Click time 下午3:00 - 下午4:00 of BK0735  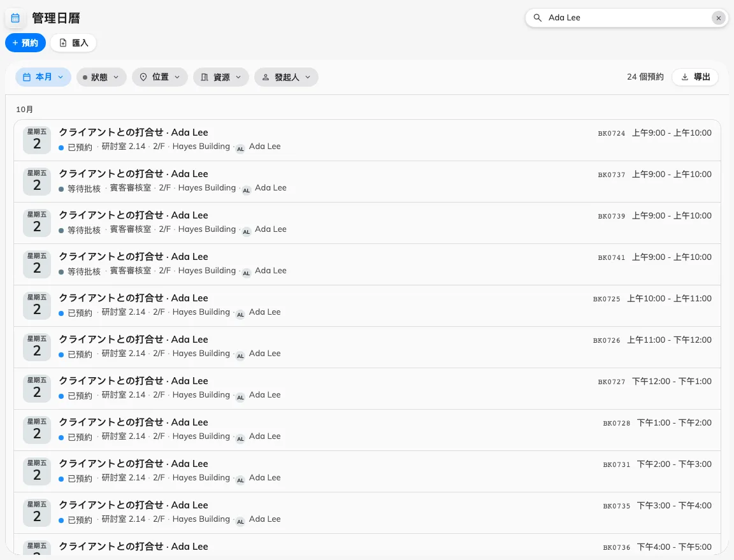pyautogui.click(x=675, y=506)
